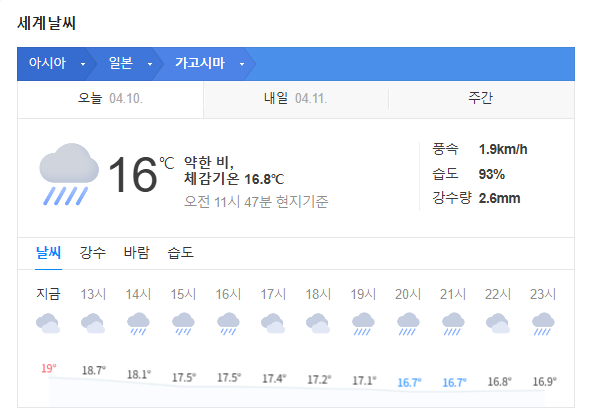The image size is (590, 418).
Task: Select the 오늘 04.10. tab
Action: (x=110, y=99)
